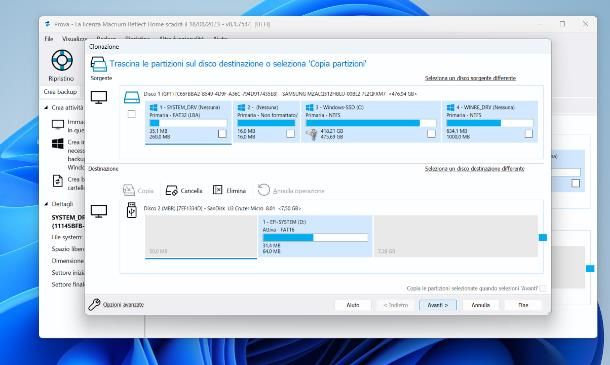Click the Copia partition icon
610x365 pixels.
pos(129,190)
